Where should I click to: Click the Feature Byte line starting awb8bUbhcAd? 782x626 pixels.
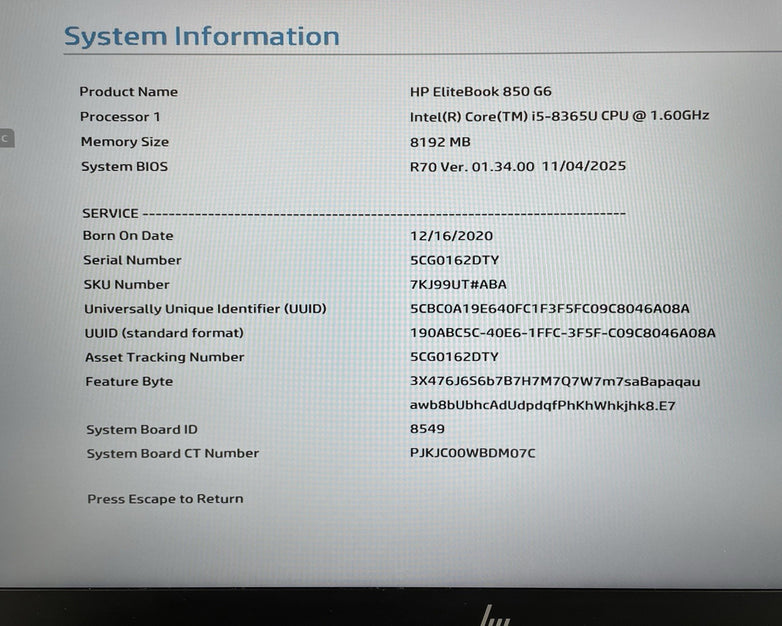(x=543, y=406)
